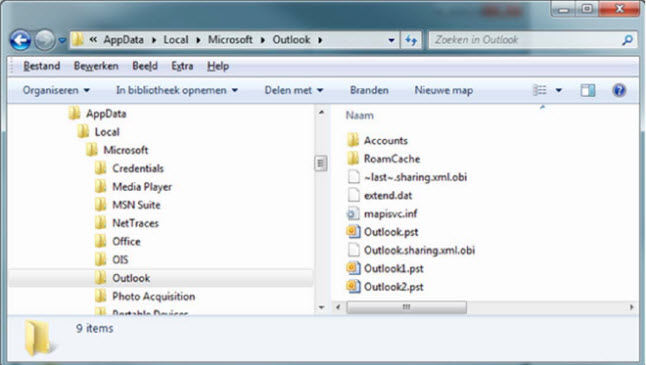Click the large folder icon in details pane

pos(39,338)
